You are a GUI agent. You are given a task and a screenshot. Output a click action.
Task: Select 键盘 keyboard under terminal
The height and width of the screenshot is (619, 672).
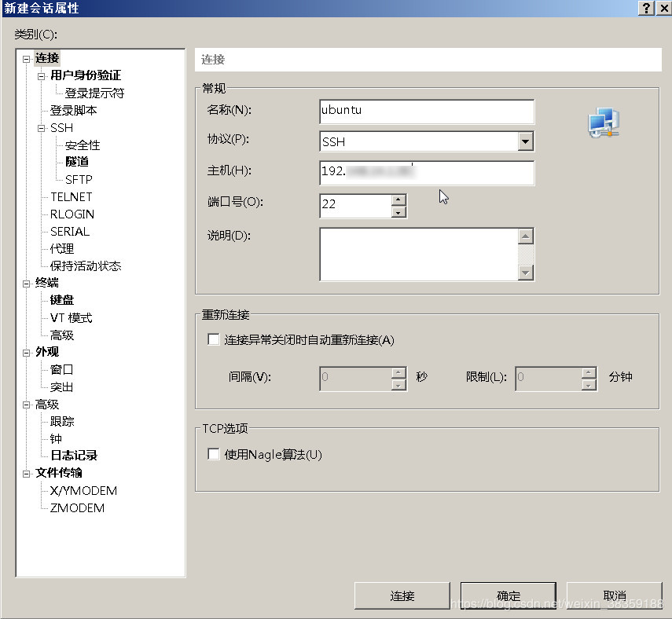tap(62, 300)
